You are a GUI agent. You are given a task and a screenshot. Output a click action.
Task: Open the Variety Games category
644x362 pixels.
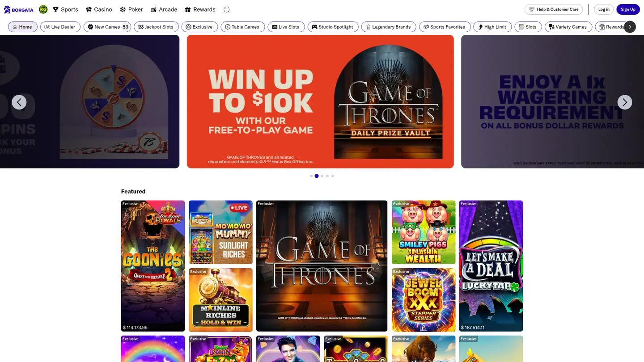tap(568, 27)
